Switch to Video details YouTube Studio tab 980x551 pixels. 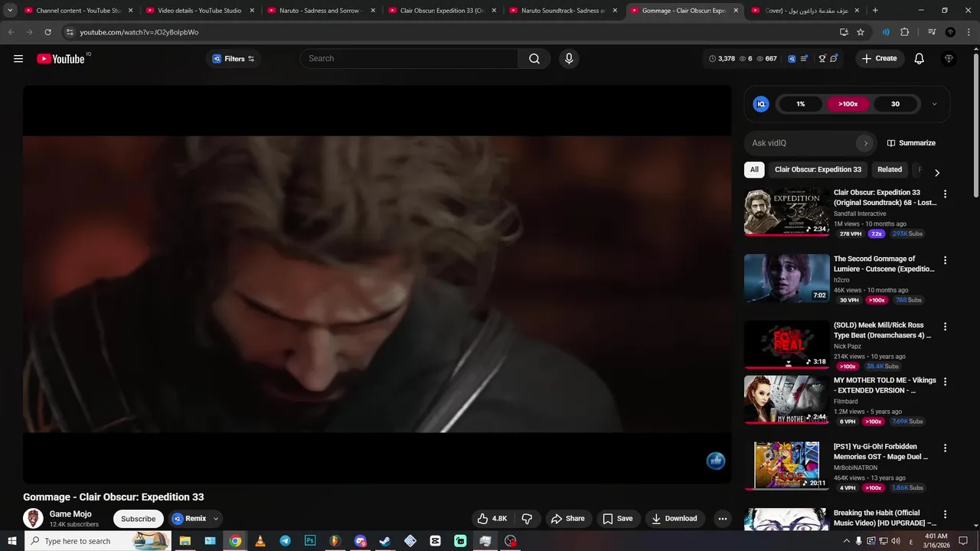click(201, 11)
